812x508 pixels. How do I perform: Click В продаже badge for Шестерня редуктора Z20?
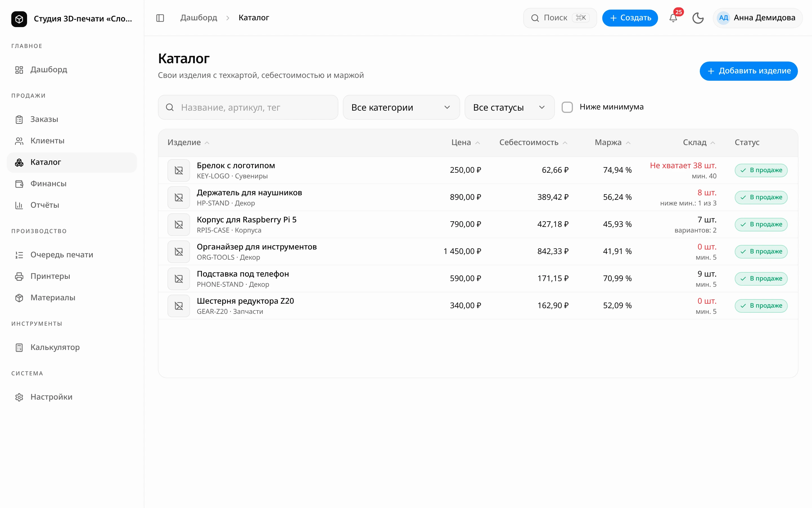click(761, 306)
